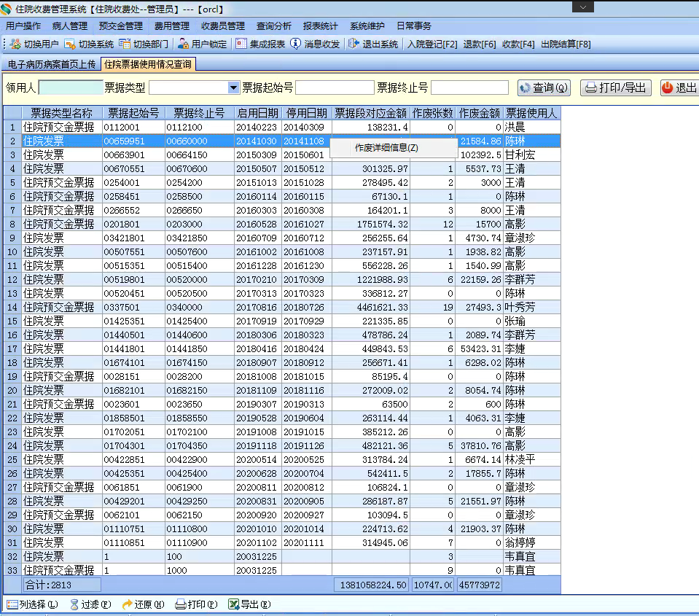This screenshot has height=616, width=699.
Task: Click 还原(H) restore arrow icon
Action: 128,604
